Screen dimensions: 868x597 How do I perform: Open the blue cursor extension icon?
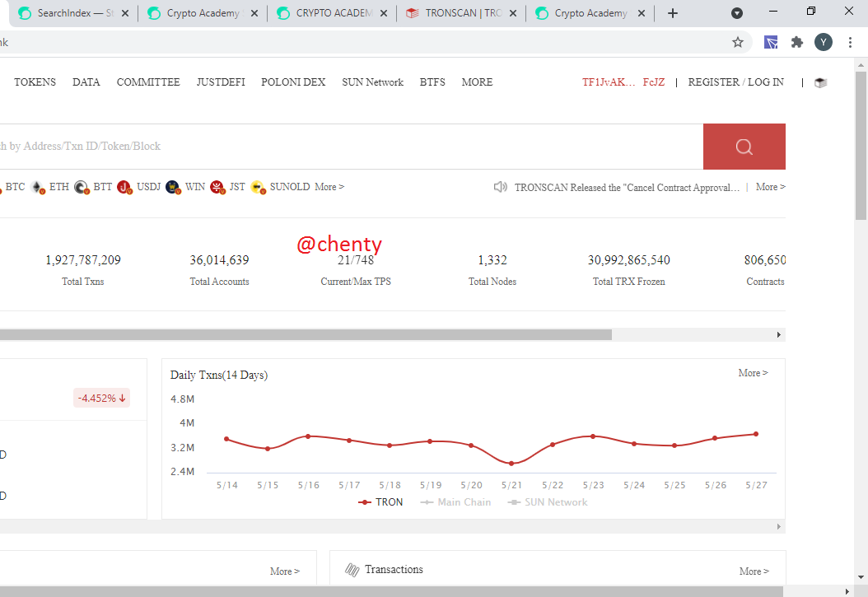point(771,42)
